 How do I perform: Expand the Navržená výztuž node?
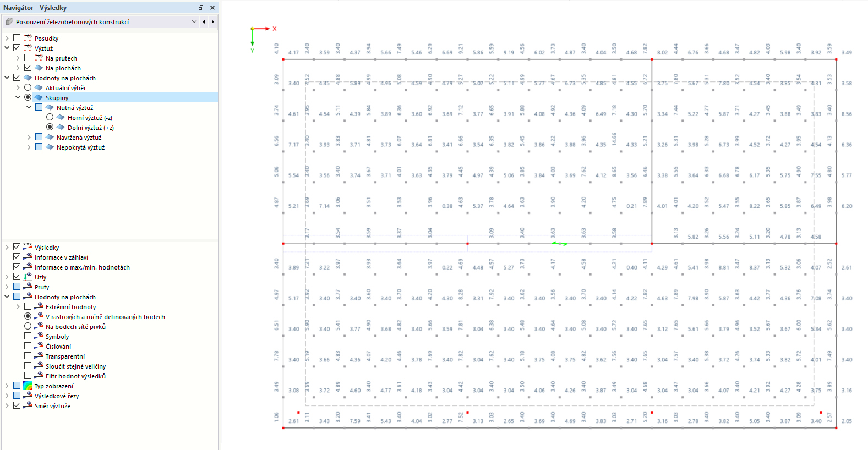tap(29, 137)
